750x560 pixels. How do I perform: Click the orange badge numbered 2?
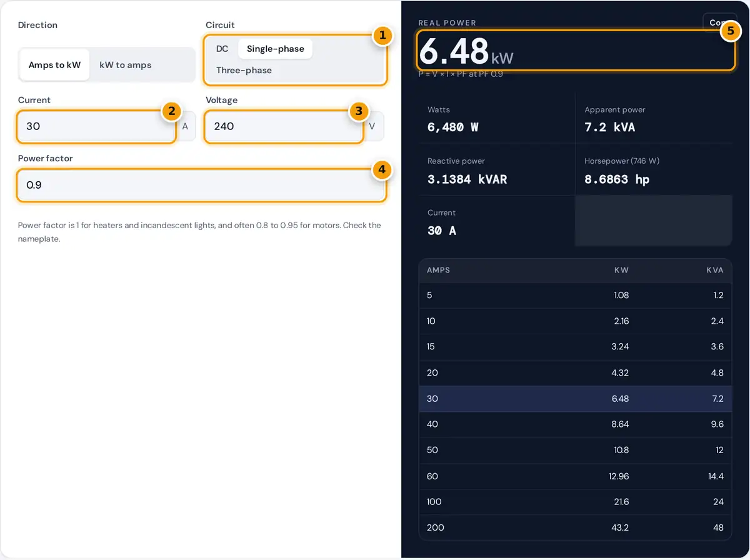171,111
